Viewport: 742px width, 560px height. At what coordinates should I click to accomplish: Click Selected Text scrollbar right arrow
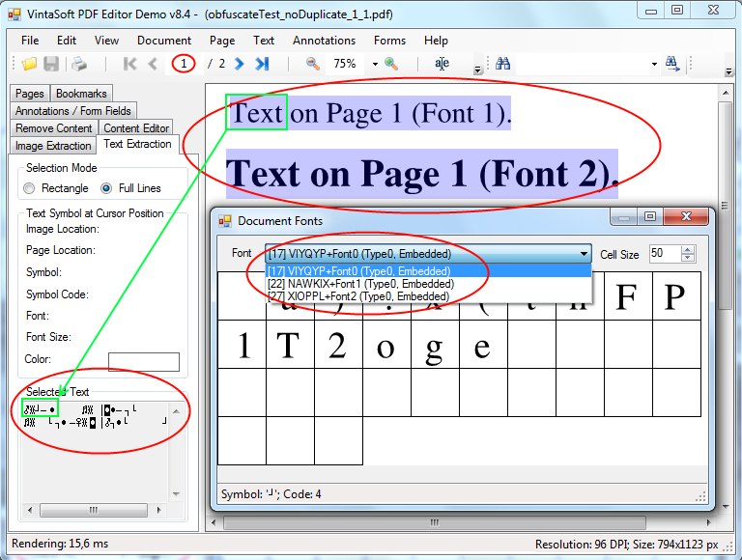(x=159, y=510)
